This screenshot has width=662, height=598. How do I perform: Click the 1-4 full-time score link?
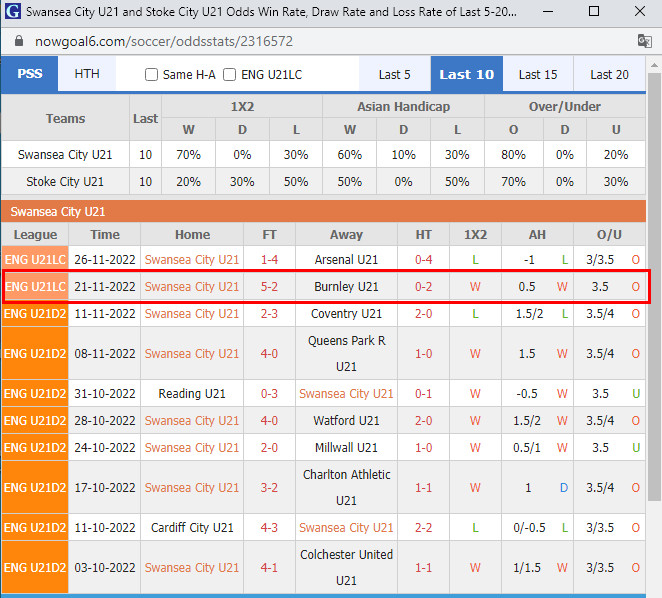click(270, 260)
